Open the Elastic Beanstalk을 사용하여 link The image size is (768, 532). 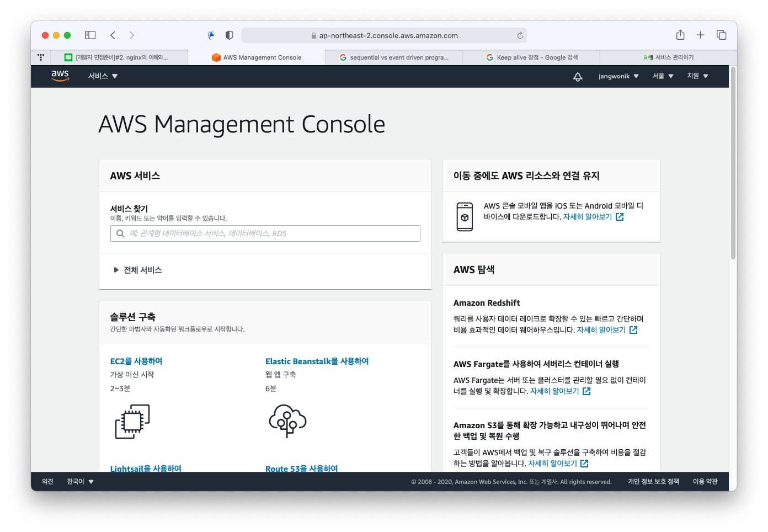[317, 361]
